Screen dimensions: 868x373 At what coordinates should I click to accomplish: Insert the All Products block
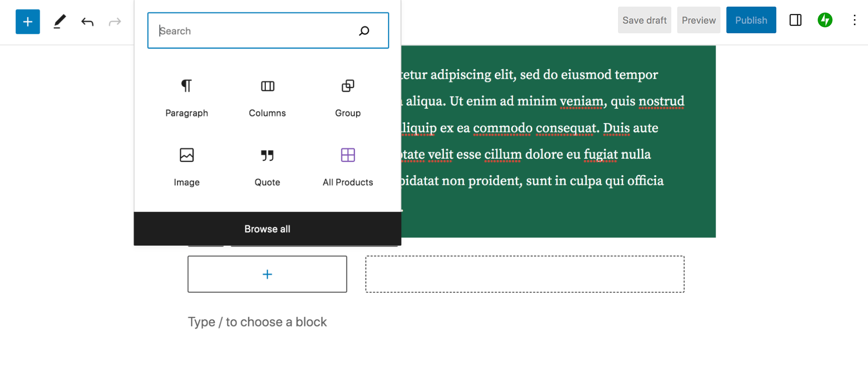(x=348, y=167)
